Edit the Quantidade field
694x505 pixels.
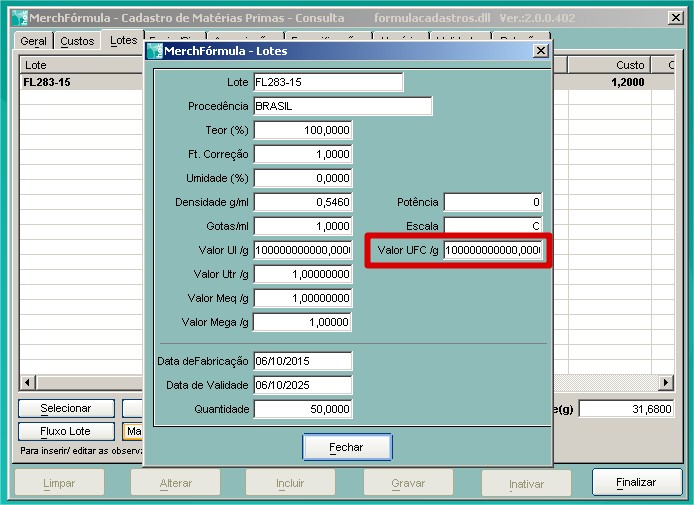pyautogui.click(x=303, y=409)
